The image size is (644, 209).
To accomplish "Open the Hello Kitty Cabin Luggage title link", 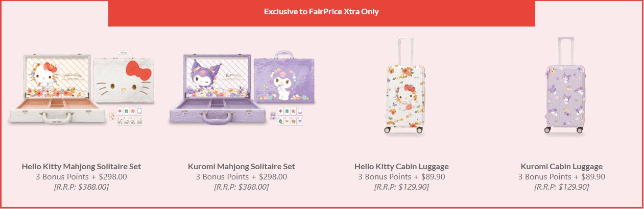I will pos(401,167).
